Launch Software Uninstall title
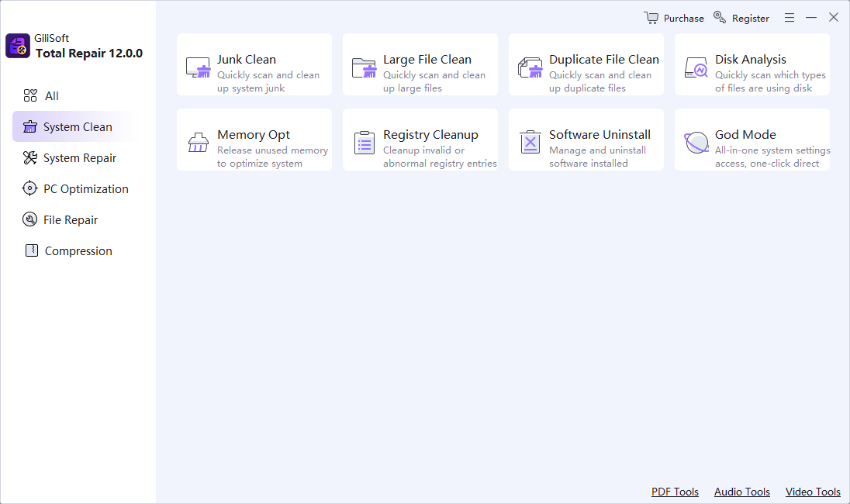 (x=599, y=134)
